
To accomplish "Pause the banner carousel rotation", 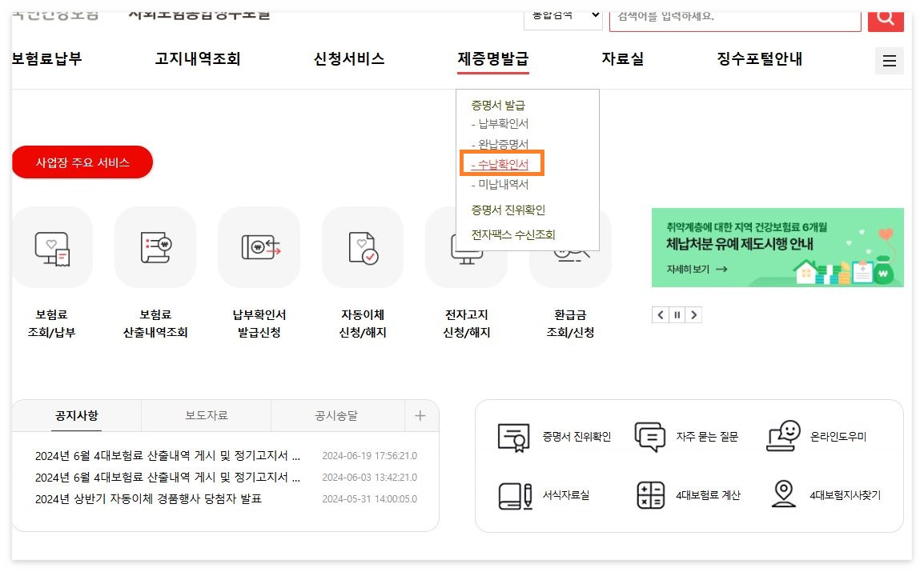I will click(677, 314).
